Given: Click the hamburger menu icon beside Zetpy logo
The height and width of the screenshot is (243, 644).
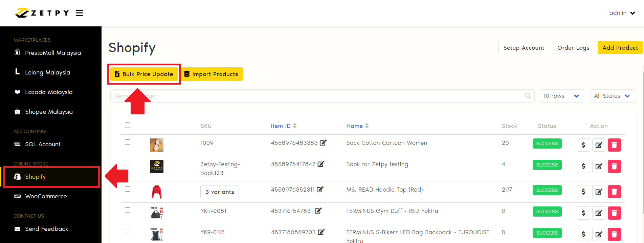Looking at the screenshot, I should click(80, 13).
